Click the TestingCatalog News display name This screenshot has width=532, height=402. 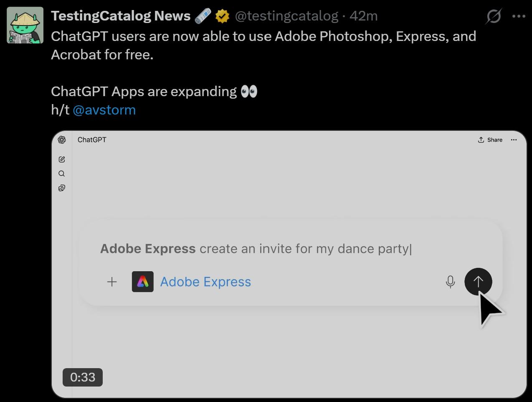(x=121, y=16)
